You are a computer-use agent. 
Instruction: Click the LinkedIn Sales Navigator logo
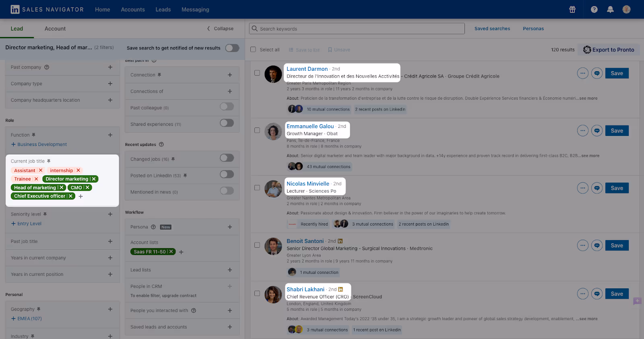coord(47,9)
